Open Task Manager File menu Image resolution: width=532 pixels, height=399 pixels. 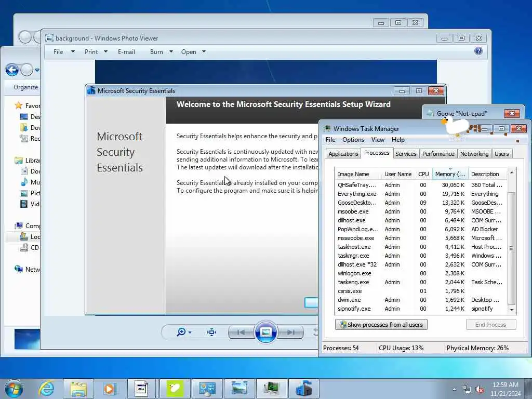point(330,140)
